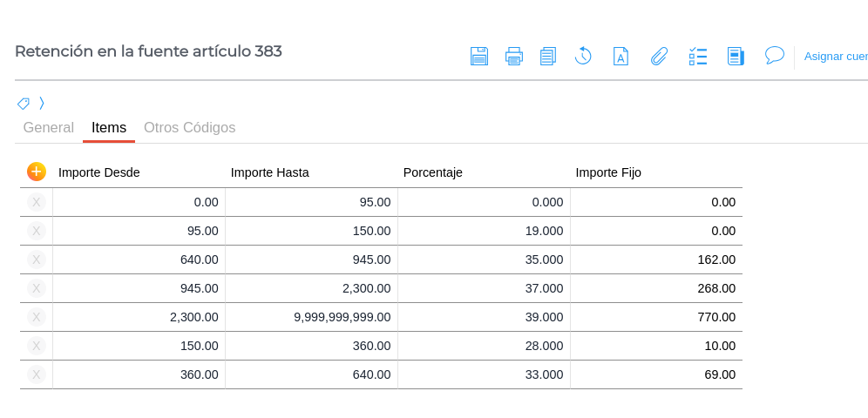Add a new item row with orange plus
The image size is (868, 418).
point(36,172)
